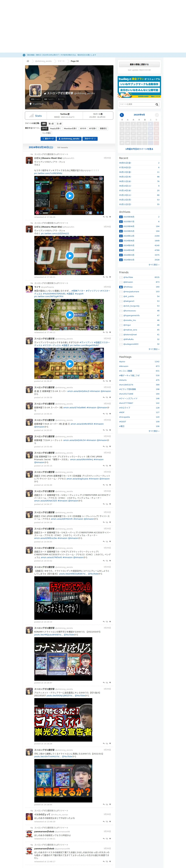The image size is (186, 868).
Task: Click the blue user icon beside @hottaqu
Action: tap(121, 287)
